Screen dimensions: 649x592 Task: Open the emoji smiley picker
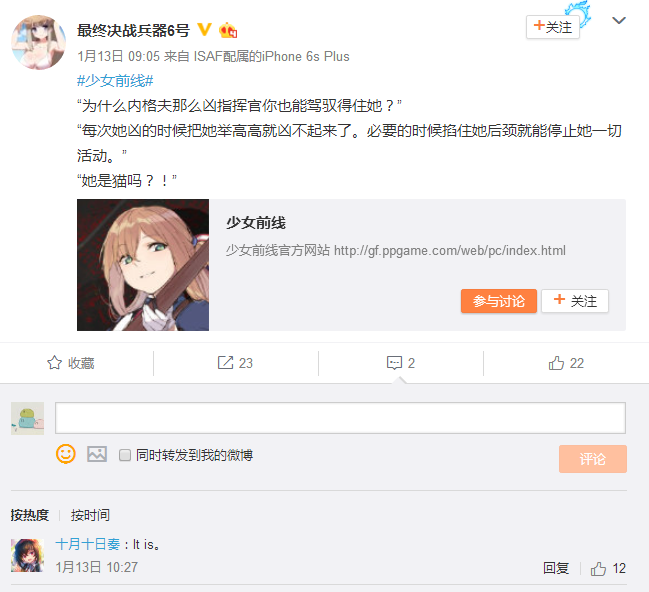pos(66,454)
